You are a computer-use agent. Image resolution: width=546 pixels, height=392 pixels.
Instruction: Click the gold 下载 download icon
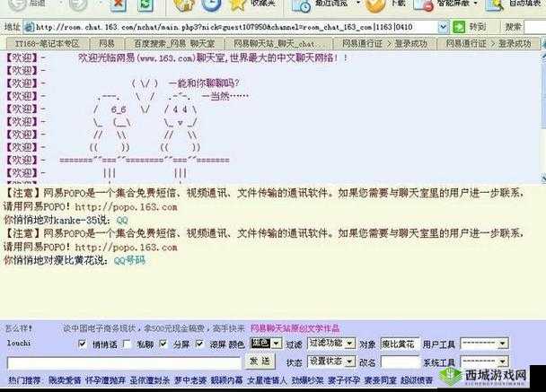point(375,4)
